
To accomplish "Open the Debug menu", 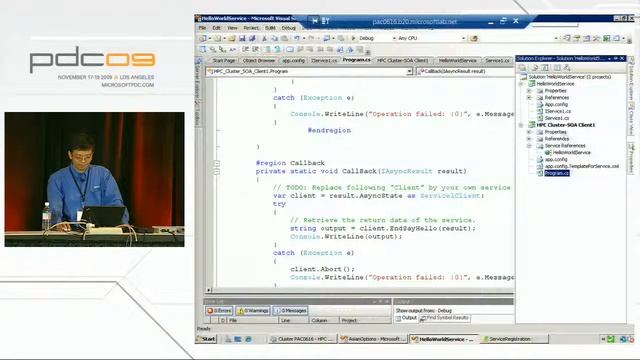I will point(289,28).
